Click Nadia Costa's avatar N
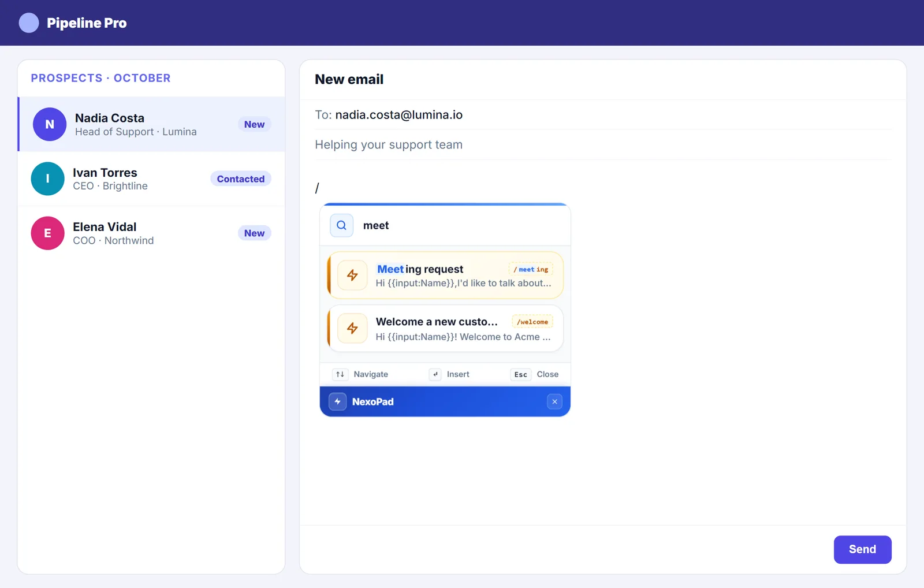The width and height of the screenshot is (924, 588). (50, 124)
